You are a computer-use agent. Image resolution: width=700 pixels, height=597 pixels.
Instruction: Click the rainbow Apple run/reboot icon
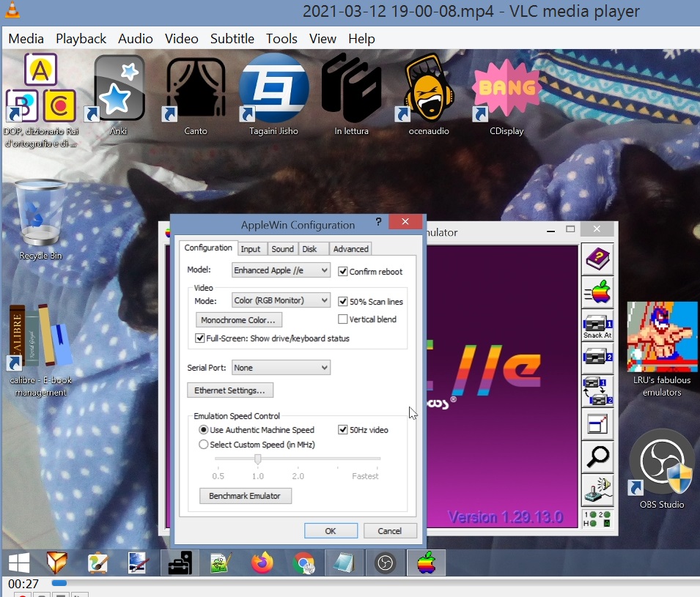pyautogui.click(x=597, y=292)
